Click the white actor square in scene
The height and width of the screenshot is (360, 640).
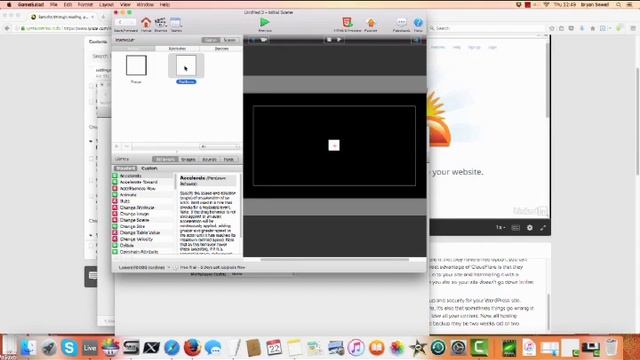(334, 145)
